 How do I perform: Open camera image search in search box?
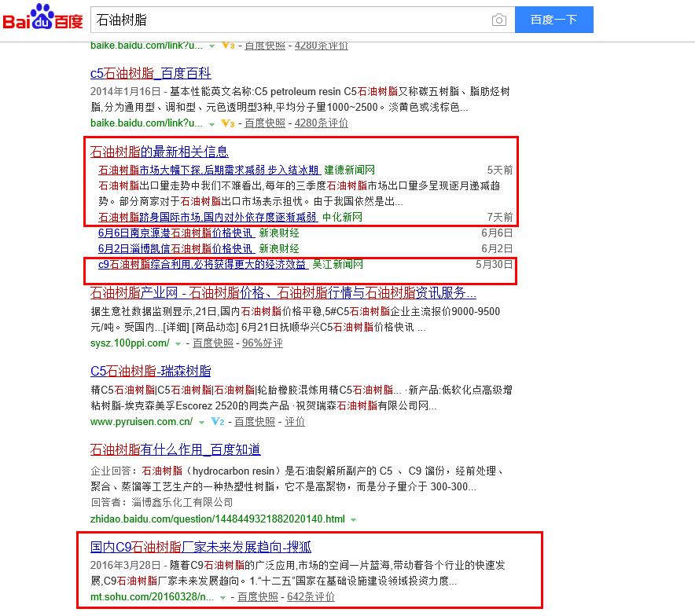(x=499, y=20)
